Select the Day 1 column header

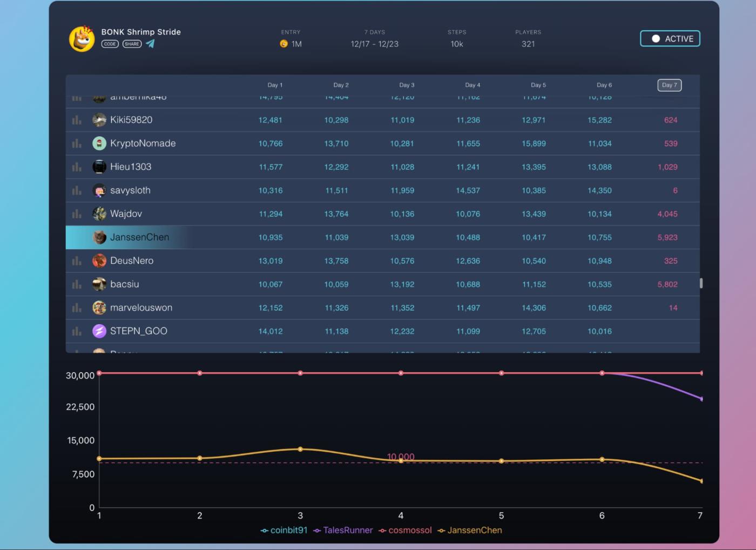tap(275, 85)
